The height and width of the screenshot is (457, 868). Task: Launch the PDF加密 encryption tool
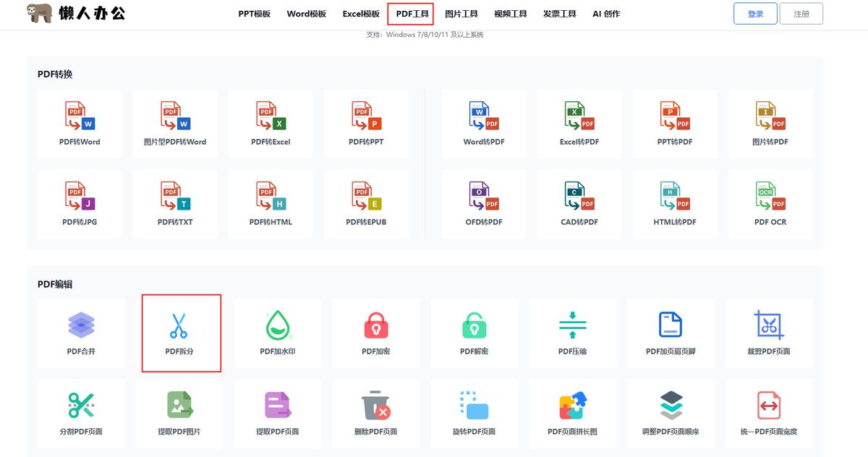click(x=375, y=333)
